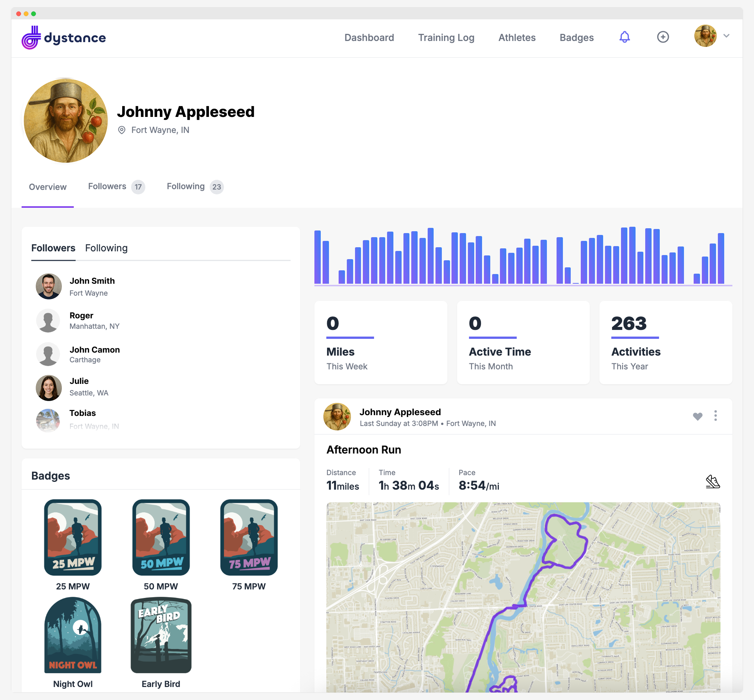The height and width of the screenshot is (700, 754).
Task: Click the dystance logo
Action: (64, 38)
